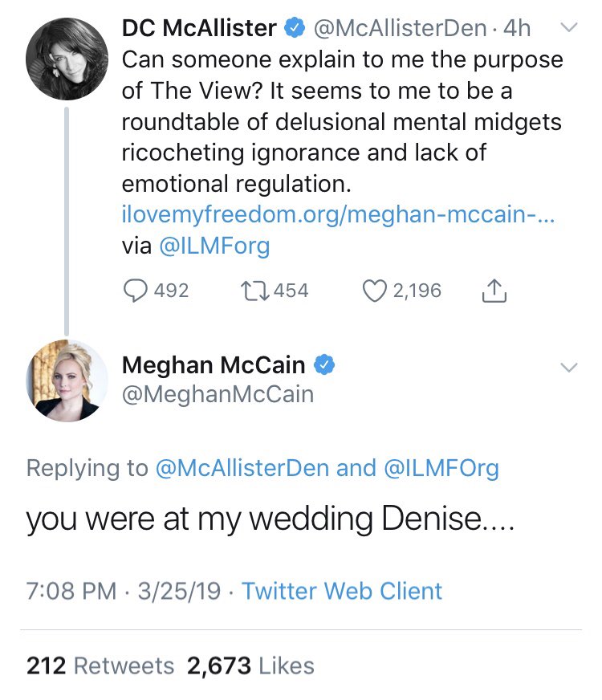The image size is (602, 700).
Task: View the 2,673 Likes list
Action: click(x=250, y=665)
